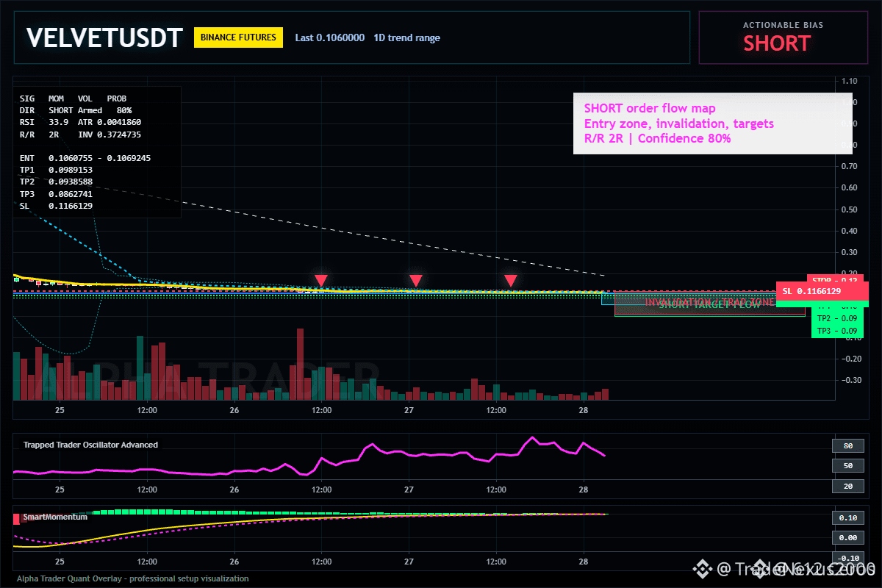Viewport: 882px width, 588px height.
Task: Click the Last 0.1060000 price text
Action: 329,37
